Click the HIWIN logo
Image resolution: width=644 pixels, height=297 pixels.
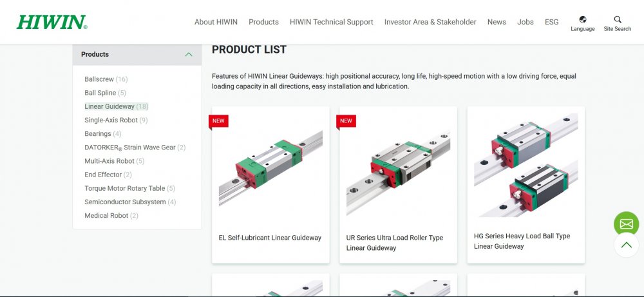point(52,22)
